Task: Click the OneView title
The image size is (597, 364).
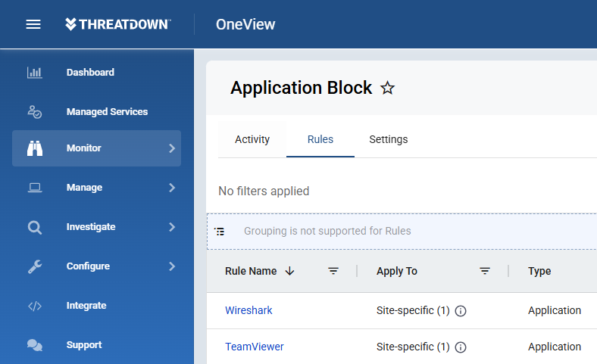Action: 245,24
